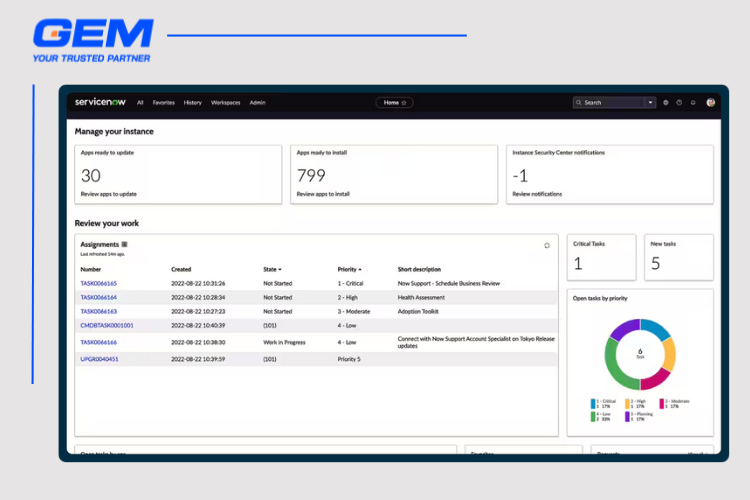Image resolution: width=750 pixels, height=500 pixels.
Task: Click the 3 - Moderate legend entry
Action: pyautogui.click(x=674, y=403)
